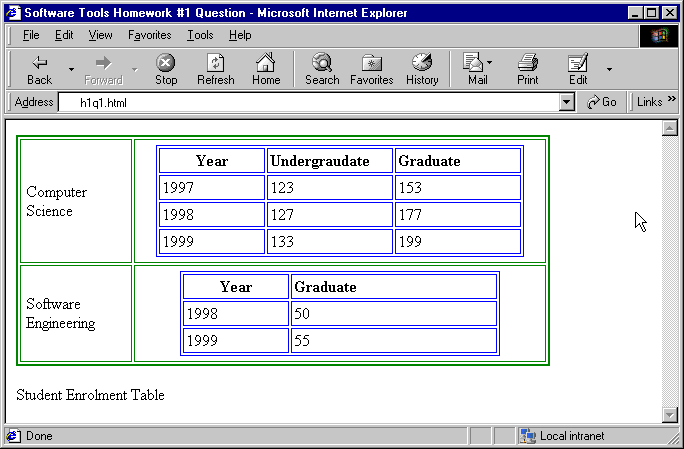The height and width of the screenshot is (449, 684).
Task: Open the Address bar dropdown list
Action: pyautogui.click(x=566, y=103)
